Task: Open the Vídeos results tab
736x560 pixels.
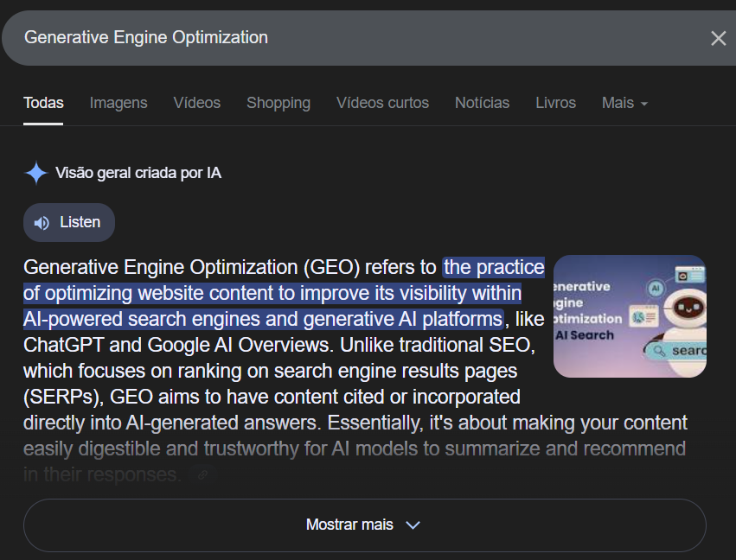Action: click(x=196, y=103)
